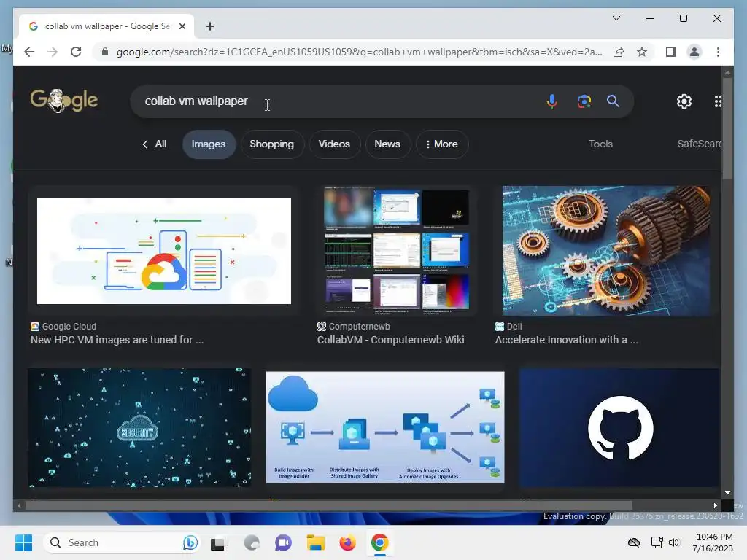Go back to the previous page
Screen dimensions: 747x560
29,52
